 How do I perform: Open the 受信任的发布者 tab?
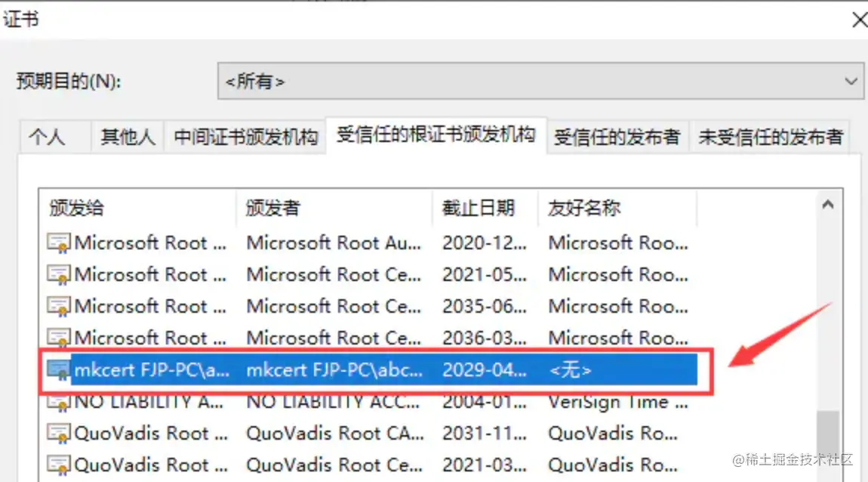click(x=617, y=137)
